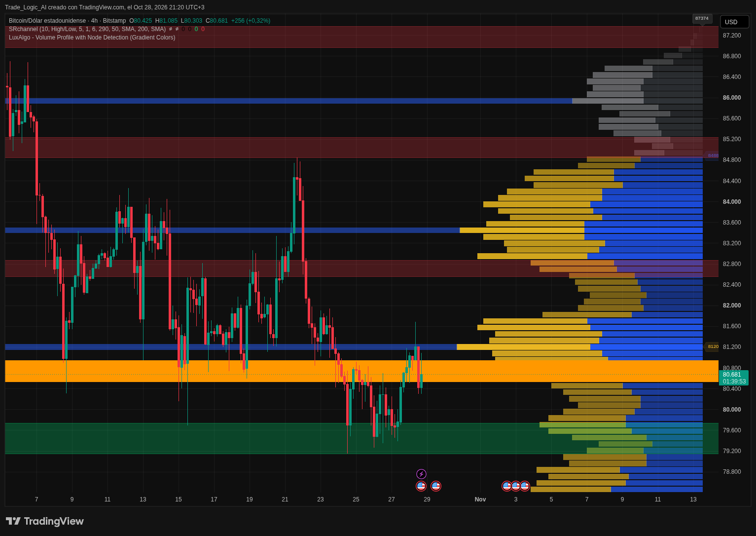
Task: Click the 87.200 price scale label
Action: pos(732,36)
